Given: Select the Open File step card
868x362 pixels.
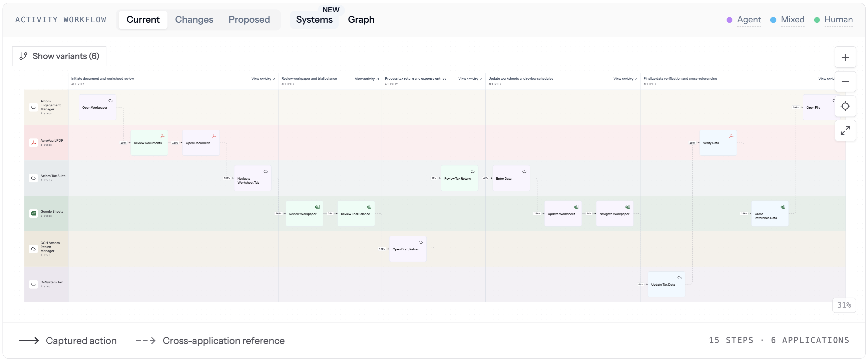Looking at the screenshot, I should click(x=819, y=107).
